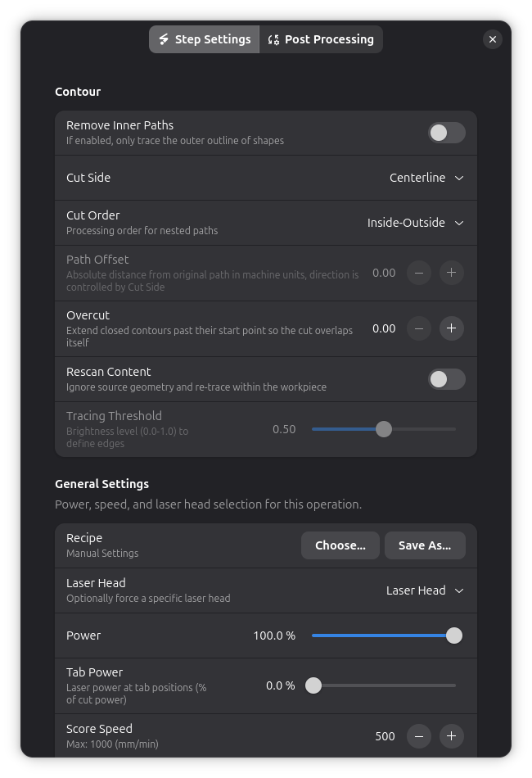
Task: Switch to the Post Processing tab
Action: tap(321, 39)
